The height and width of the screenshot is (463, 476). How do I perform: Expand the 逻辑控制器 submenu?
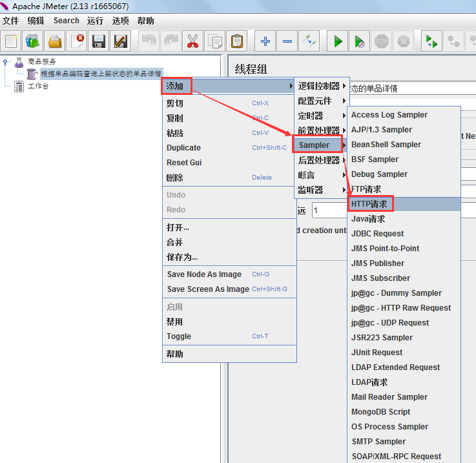(319, 86)
